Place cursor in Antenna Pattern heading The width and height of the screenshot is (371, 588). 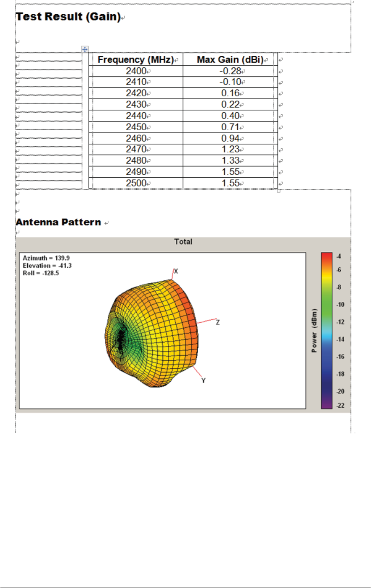(x=58, y=222)
